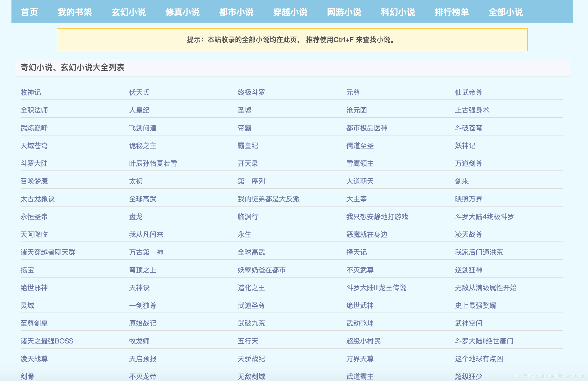
Task: Select the 玄幻小说 category tab
Action: click(129, 12)
